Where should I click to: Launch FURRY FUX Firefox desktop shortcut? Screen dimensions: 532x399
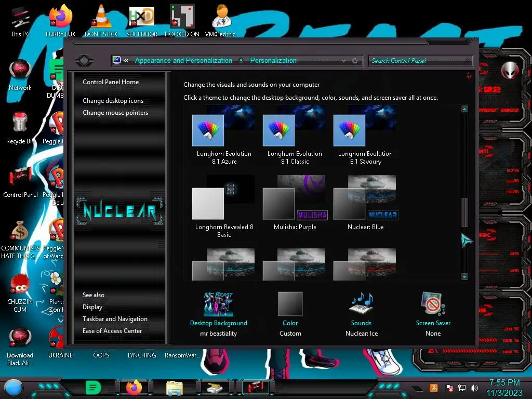(x=60, y=21)
